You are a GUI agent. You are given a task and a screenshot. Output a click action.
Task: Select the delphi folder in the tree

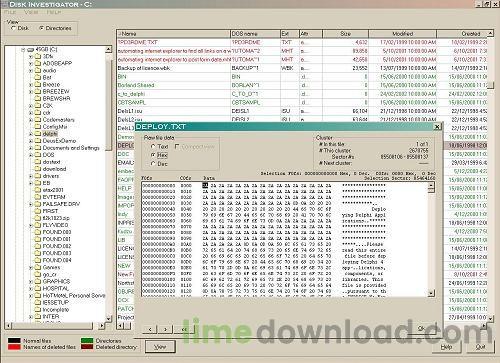[50, 134]
